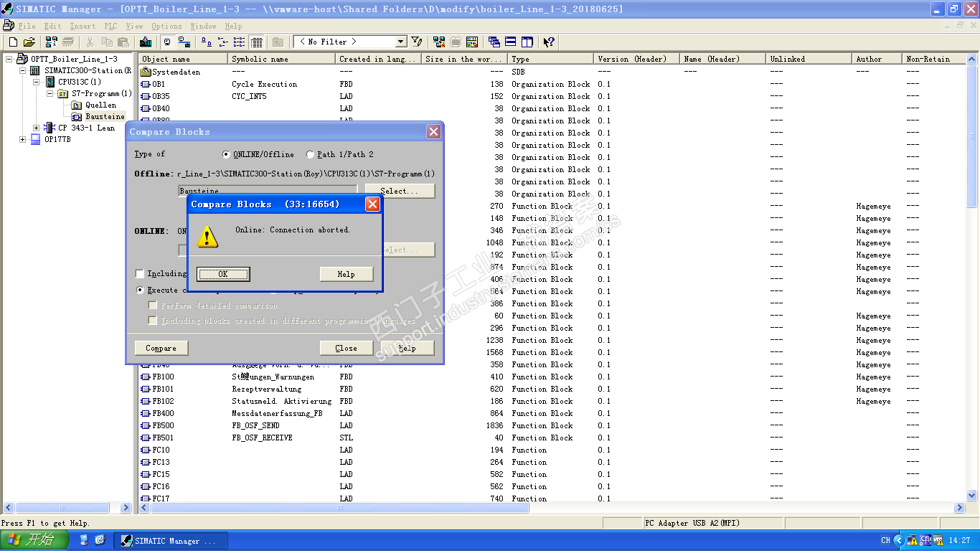Click the Cut scissors icon
The image size is (980, 553).
(90, 42)
